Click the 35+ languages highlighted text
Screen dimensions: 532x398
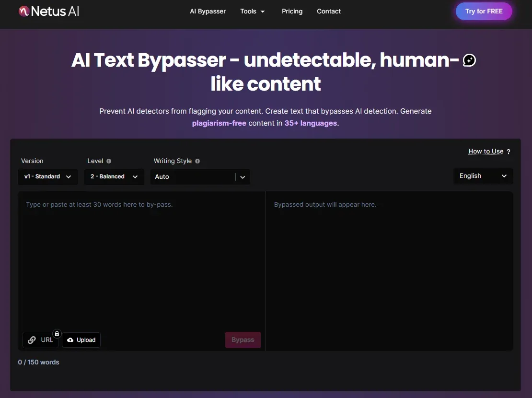311,123
